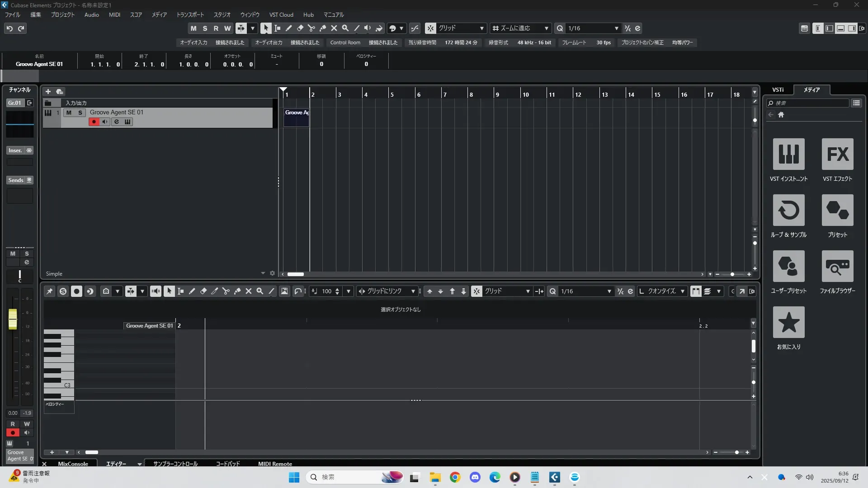
Task: Pick the Zoom magnifier tool in main toolbar
Action: [x=345, y=28]
